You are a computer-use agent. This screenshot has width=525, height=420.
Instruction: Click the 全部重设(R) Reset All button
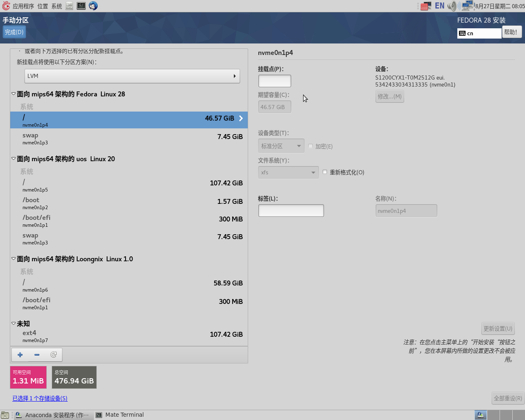tap(508, 398)
